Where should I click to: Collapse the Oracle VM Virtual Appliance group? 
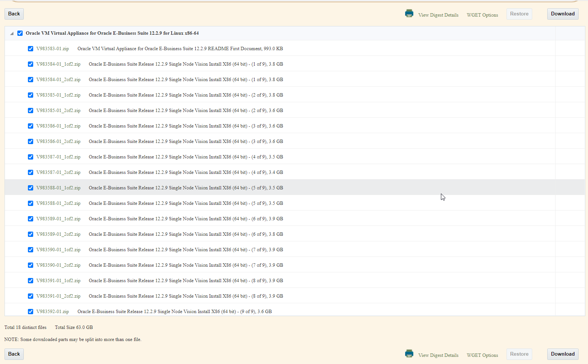click(x=12, y=34)
